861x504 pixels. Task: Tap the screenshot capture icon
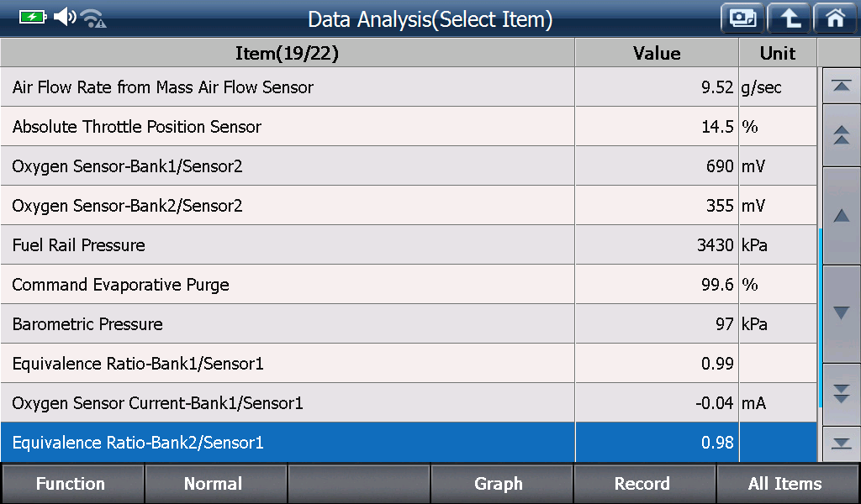pyautogui.click(x=742, y=18)
